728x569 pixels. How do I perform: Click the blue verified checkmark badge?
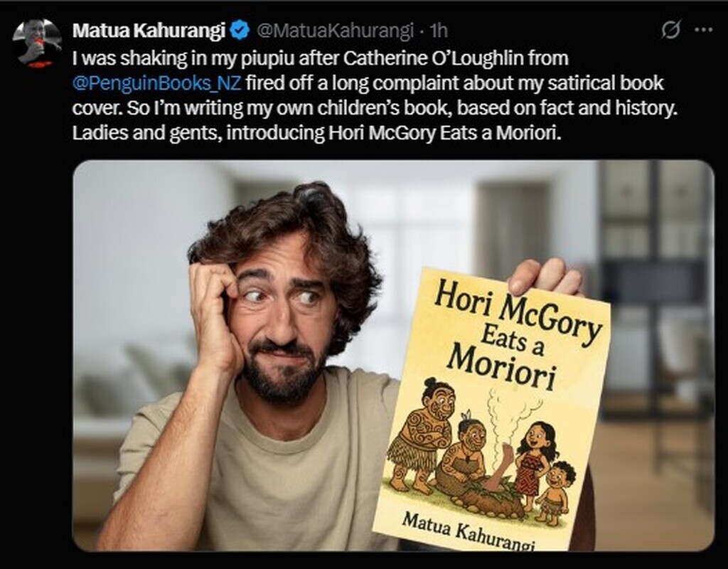coord(240,30)
